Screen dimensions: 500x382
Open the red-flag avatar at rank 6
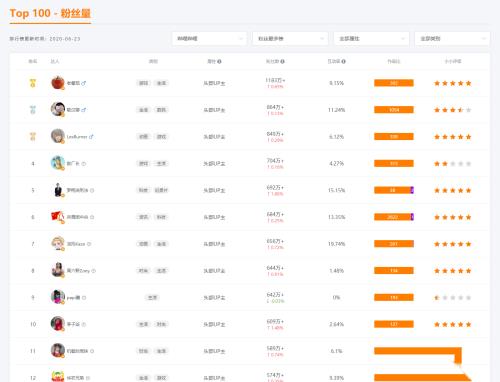(58, 217)
